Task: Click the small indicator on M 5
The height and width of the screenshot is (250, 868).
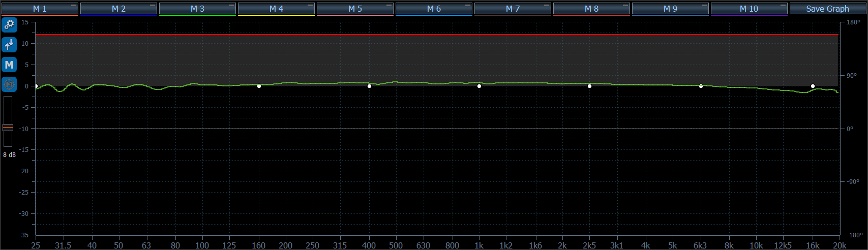Action: click(389, 5)
